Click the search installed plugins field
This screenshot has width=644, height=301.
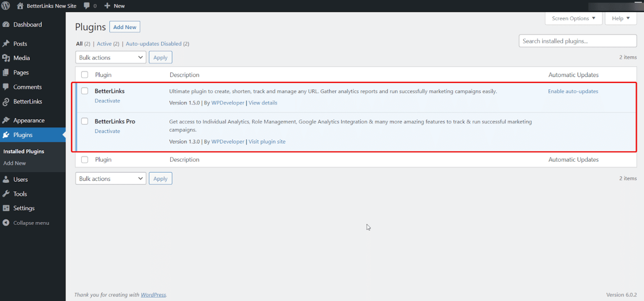tap(577, 41)
